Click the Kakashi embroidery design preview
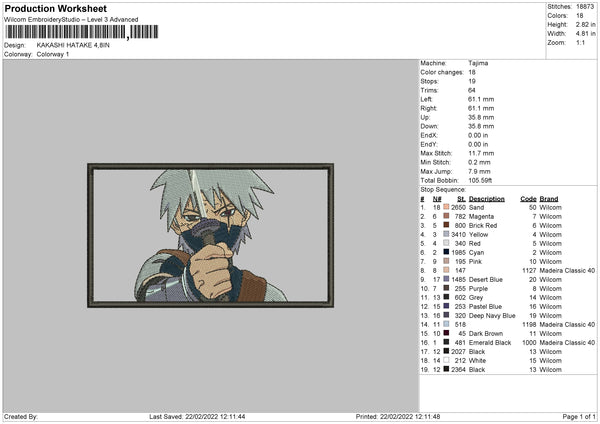 point(210,235)
